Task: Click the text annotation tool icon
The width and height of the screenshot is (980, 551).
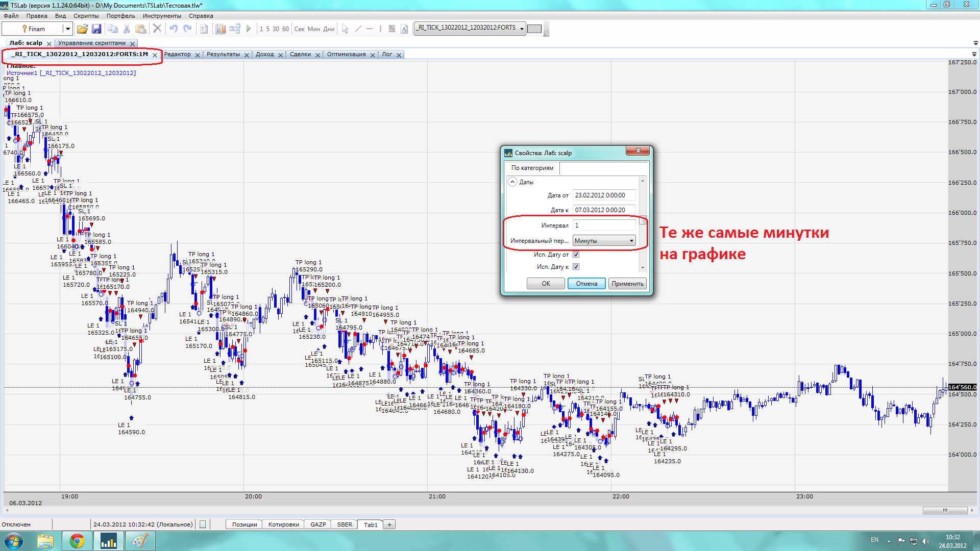Action: pos(404,29)
